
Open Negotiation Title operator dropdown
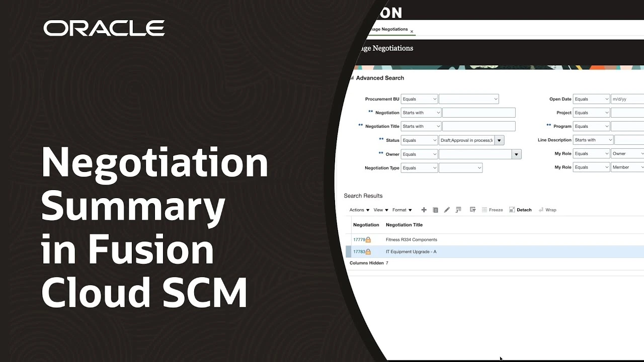(x=421, y=126)
